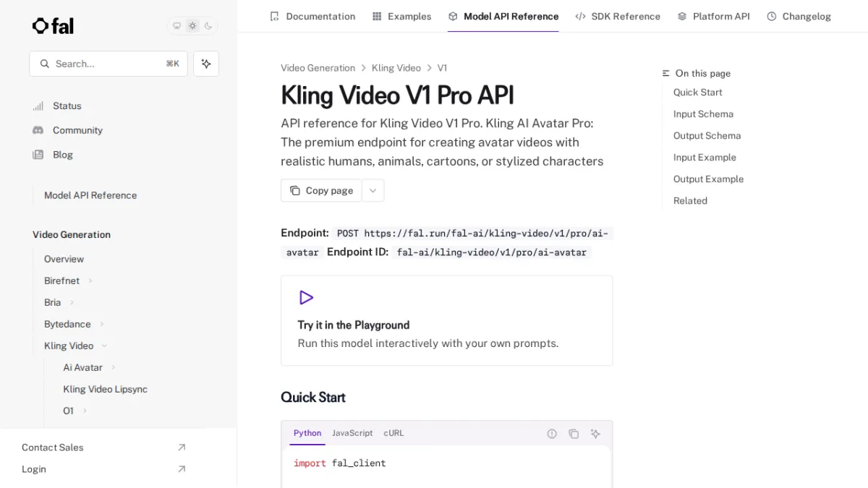Image resolution: width=868 pixels, height=488 pixels.
Task: Click the Quick Start heading
Action: tap(313, 398)
